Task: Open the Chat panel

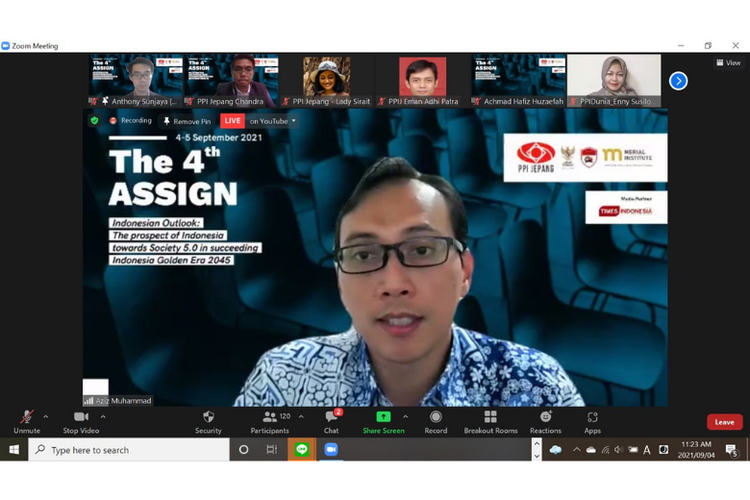Action: [x=331, y=418]
